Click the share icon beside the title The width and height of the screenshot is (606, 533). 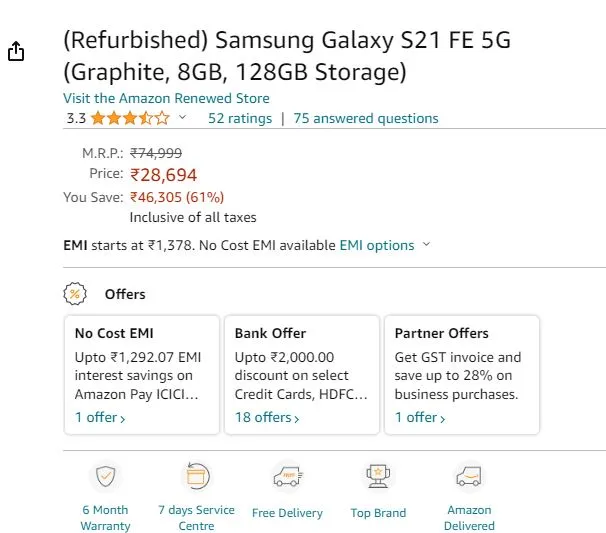16,51
